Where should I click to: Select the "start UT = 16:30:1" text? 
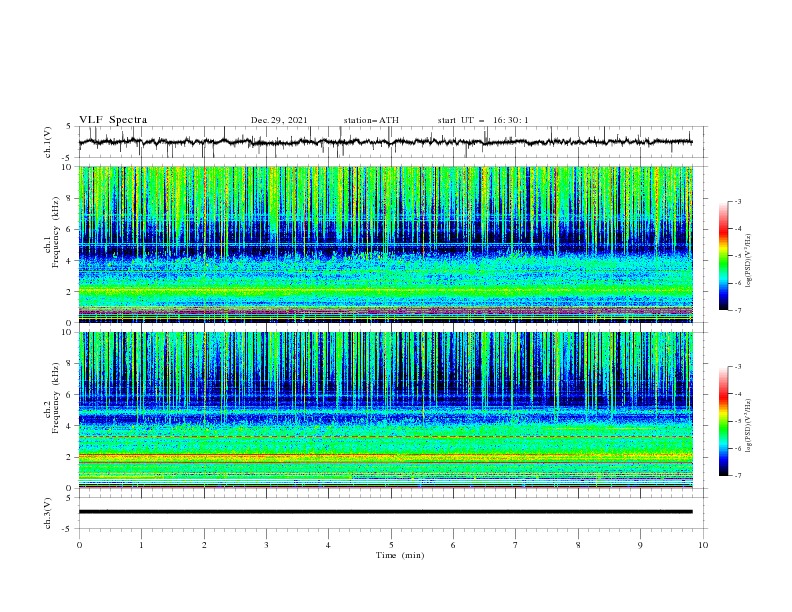(x=482, y=120)
